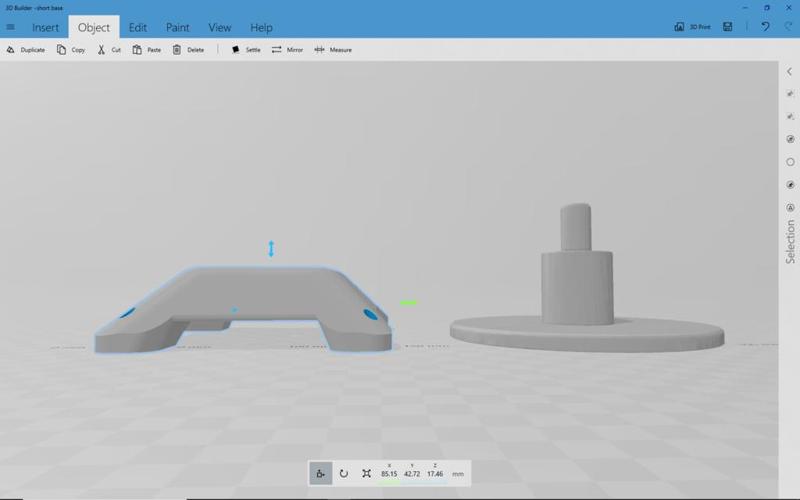Activate the Move tool in bottom toolbar
The height and width of the screenshot is (500, 800).
[x=321, y=473]
